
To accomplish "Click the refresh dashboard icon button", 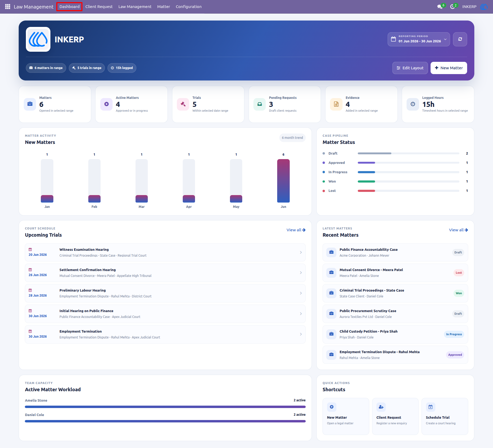I will (x=460, y=39).
